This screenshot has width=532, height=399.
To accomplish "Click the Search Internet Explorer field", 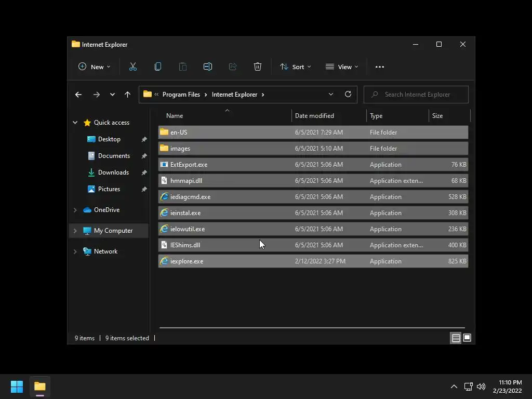I will tap(416, 95).
